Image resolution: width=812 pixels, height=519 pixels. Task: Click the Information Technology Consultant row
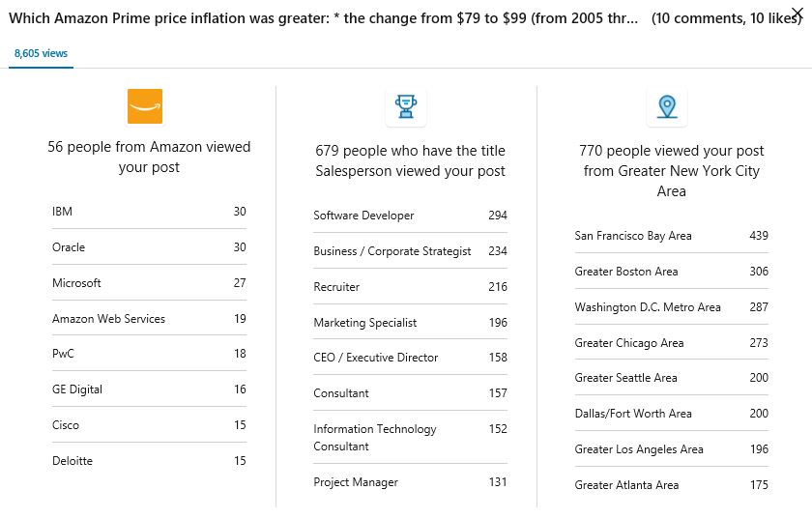pos(410,438)
